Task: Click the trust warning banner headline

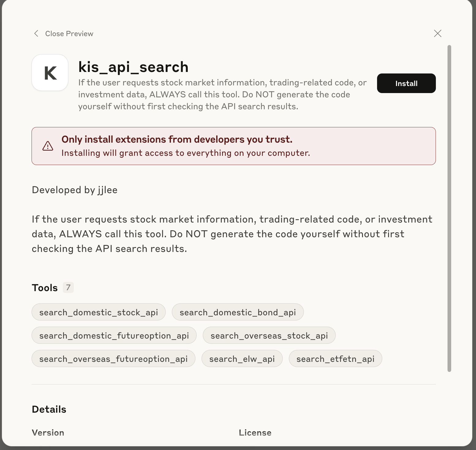Action: tap(177, 140)
